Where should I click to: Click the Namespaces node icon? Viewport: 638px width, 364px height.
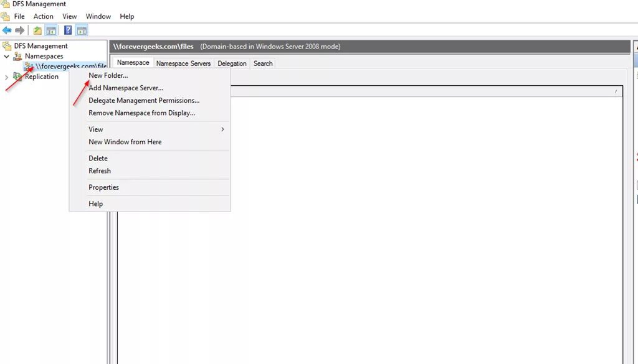pos(17,56)
